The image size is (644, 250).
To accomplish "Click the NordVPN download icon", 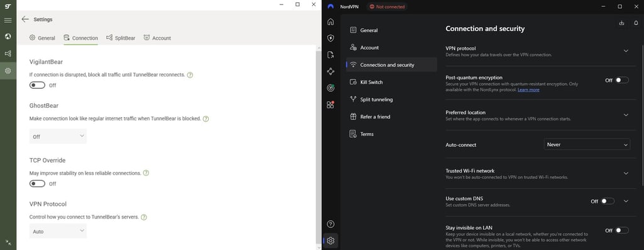I will (621, 23).
